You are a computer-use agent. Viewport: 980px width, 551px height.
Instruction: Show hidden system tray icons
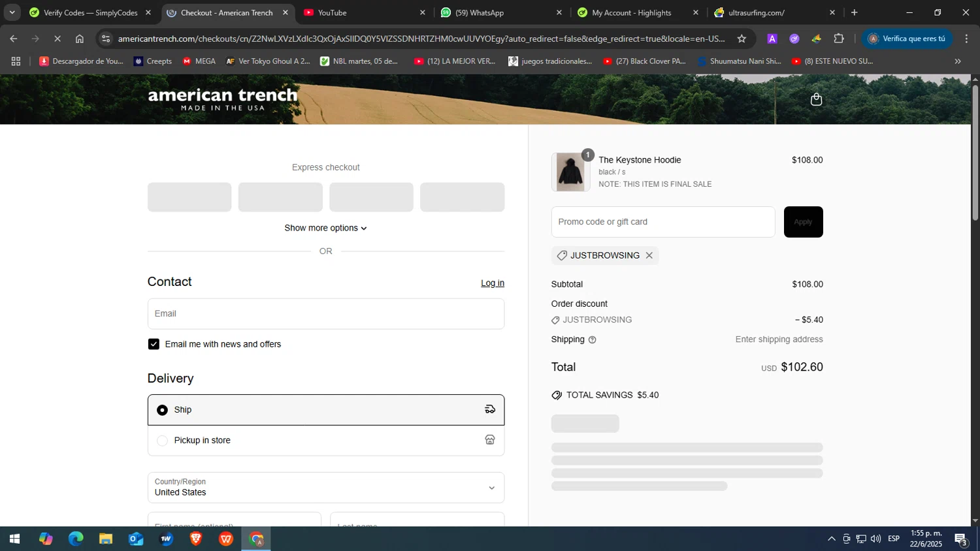pyautogui.click(x=831, y=539)
